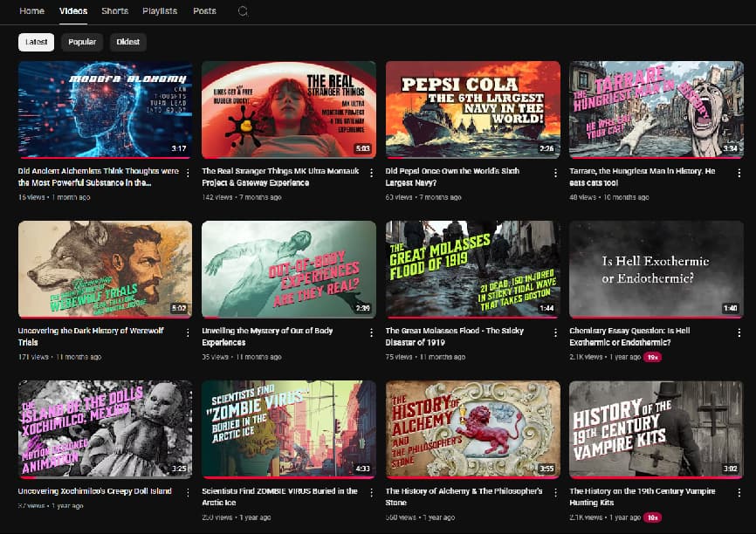Screen dimensions: 756x534
Task: Click '142 views • 7 months ago' text
Action: point(242,197)
